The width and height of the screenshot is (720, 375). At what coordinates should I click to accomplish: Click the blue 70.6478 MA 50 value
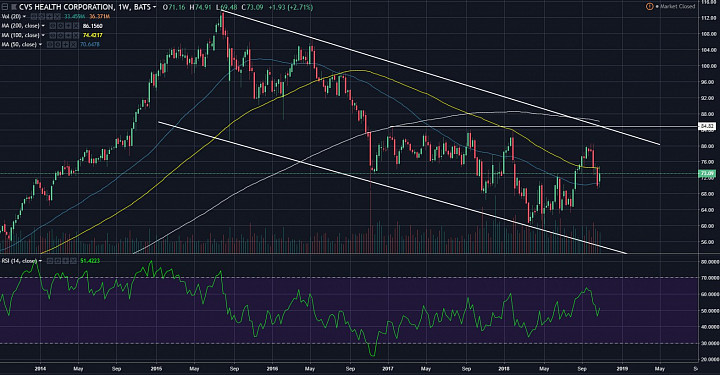(90, 45)
